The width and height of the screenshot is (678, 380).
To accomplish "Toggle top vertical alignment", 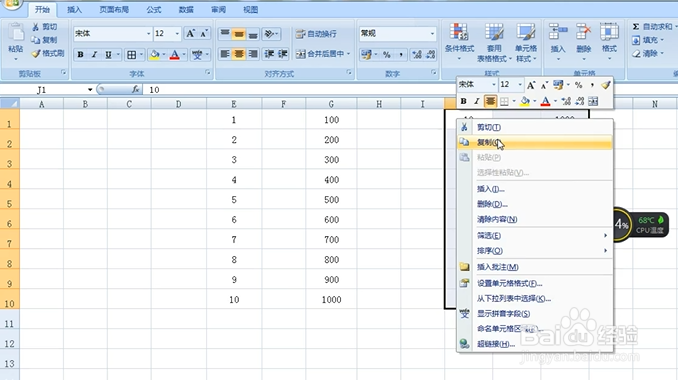I will pyautogui.click(x=225, y=33).
